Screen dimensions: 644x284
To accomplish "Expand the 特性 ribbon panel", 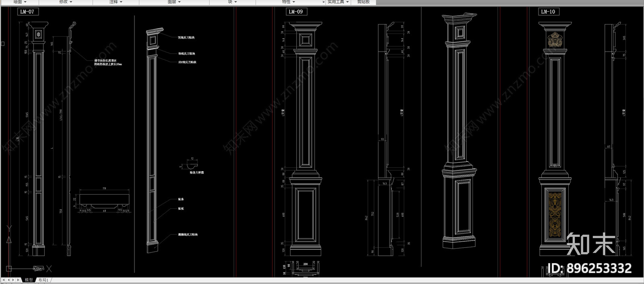I will [289, 2].
